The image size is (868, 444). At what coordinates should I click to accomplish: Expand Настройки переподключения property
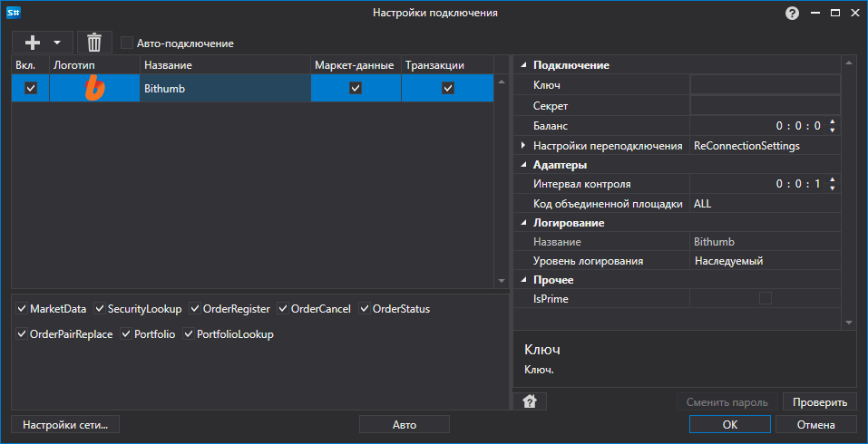523,146
